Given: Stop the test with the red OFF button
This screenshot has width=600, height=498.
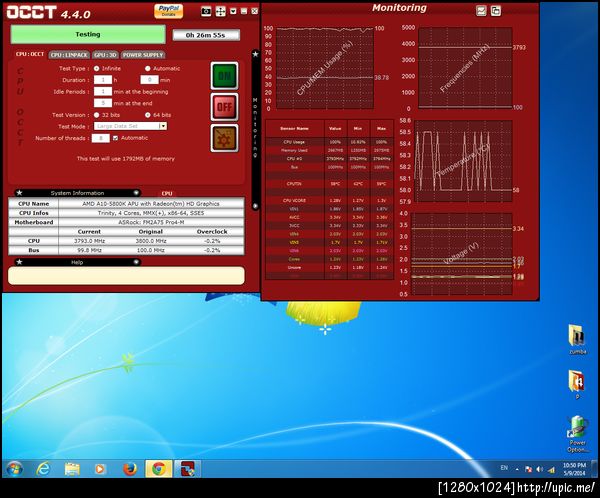Looking at the screenshot, I should coord(224,107).
